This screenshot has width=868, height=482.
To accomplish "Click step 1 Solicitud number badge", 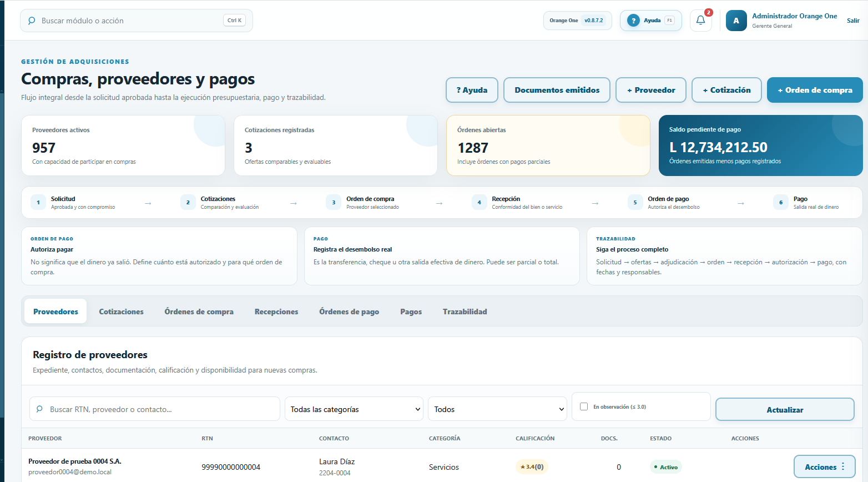I will [38, 203].
